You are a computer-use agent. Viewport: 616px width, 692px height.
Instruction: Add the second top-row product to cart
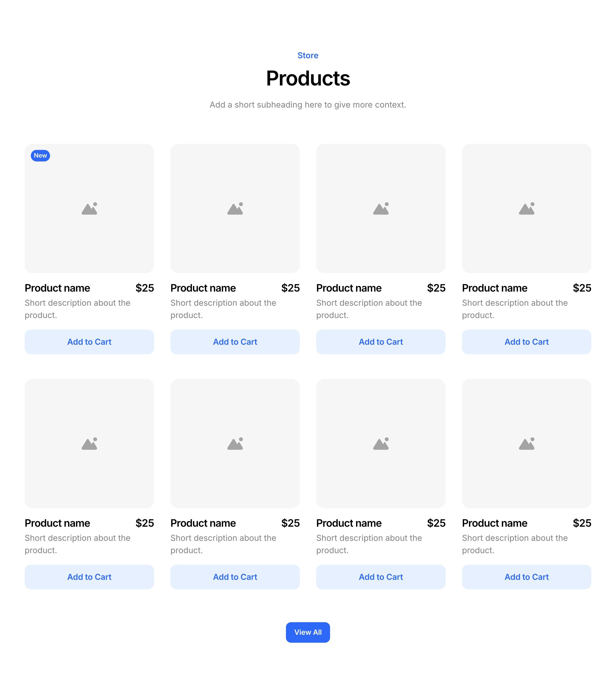(235, 342)
